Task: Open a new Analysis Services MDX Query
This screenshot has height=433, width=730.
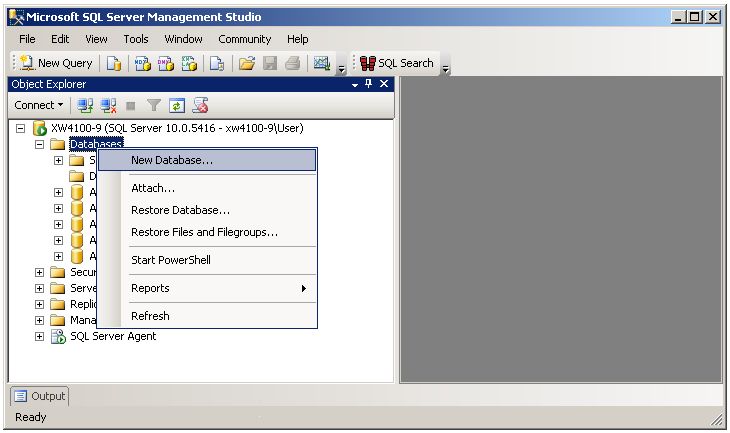Action: [x=142, y=63]
